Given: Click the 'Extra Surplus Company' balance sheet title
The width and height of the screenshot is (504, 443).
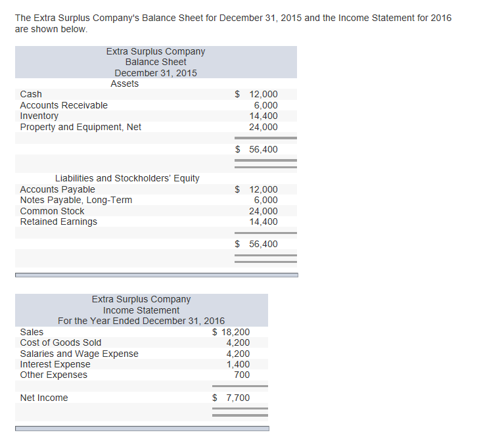Looking at the screenshot, I should pyautogui.click(x=156, y=51).
